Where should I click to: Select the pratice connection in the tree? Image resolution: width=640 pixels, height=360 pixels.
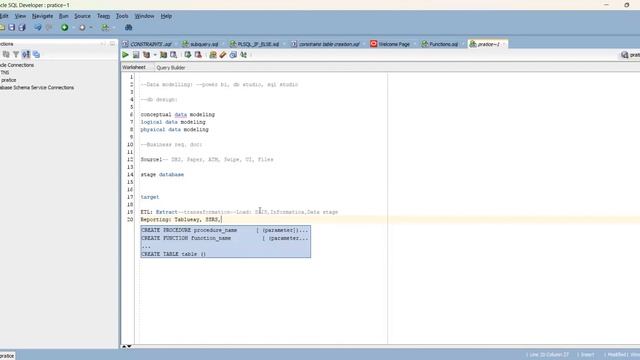pos(9,80)
